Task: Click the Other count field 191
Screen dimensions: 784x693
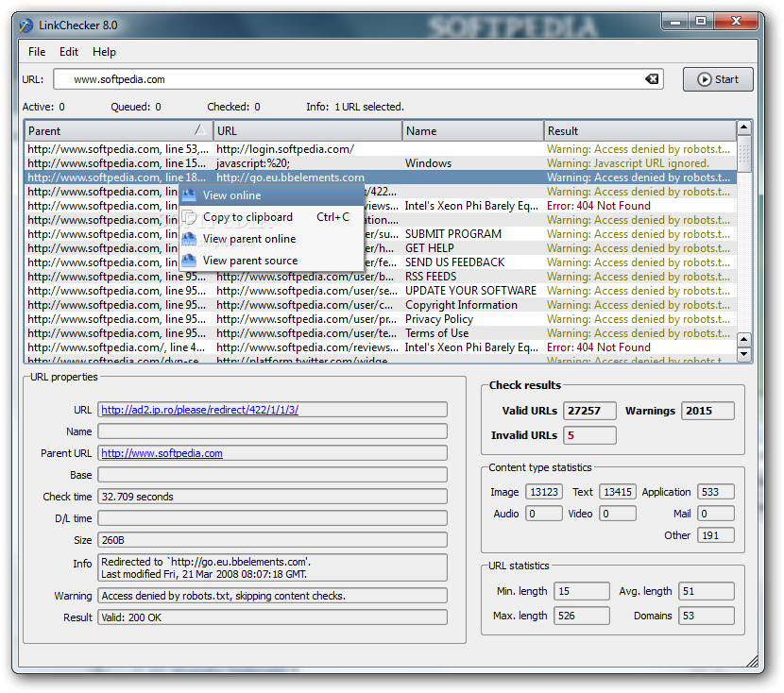Action: [715, 535]
